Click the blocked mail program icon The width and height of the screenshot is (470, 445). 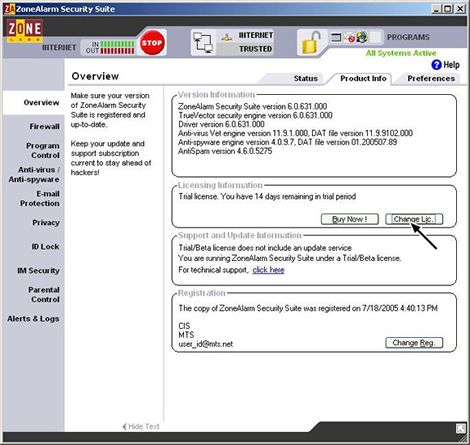349,37
